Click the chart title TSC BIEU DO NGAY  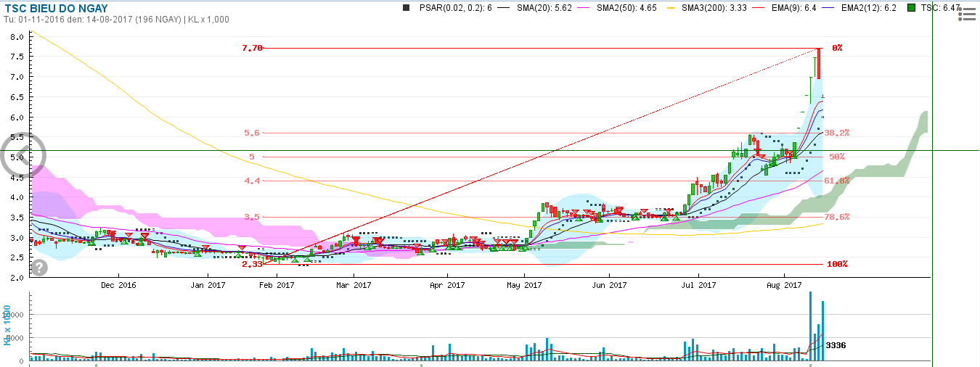point(56,7)
